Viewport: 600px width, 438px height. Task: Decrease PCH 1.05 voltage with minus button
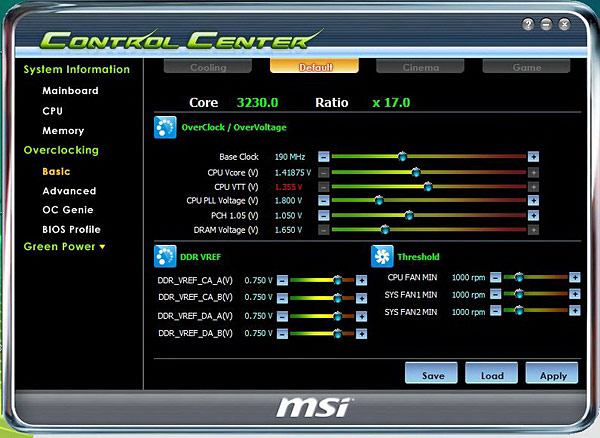pos(323,215)
